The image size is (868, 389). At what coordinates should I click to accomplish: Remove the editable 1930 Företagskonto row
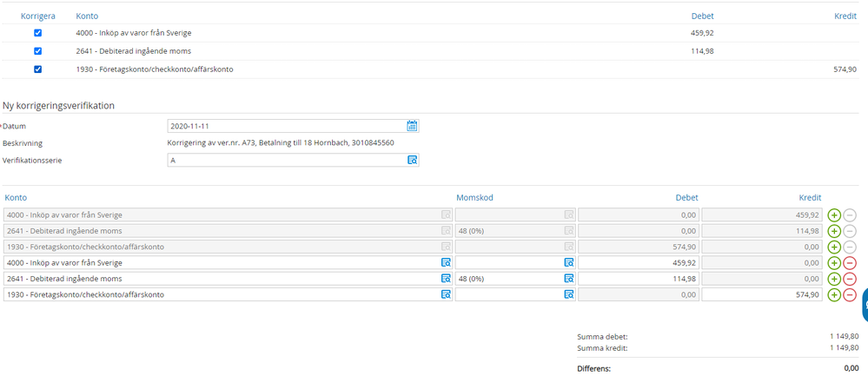tap(850, 295)
